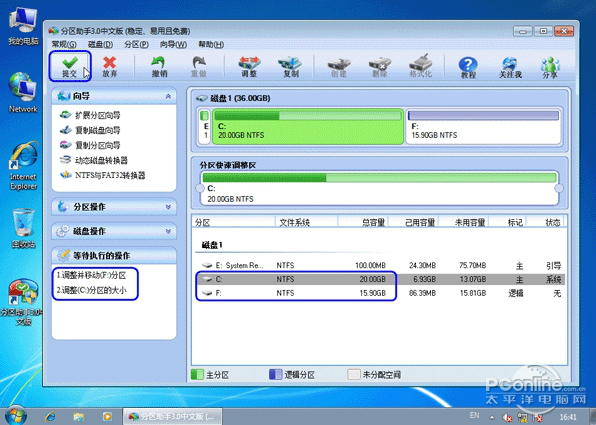Open 我的电脑 desktop icon
This screenshot has width=596, height=425.
pos(23,27)
